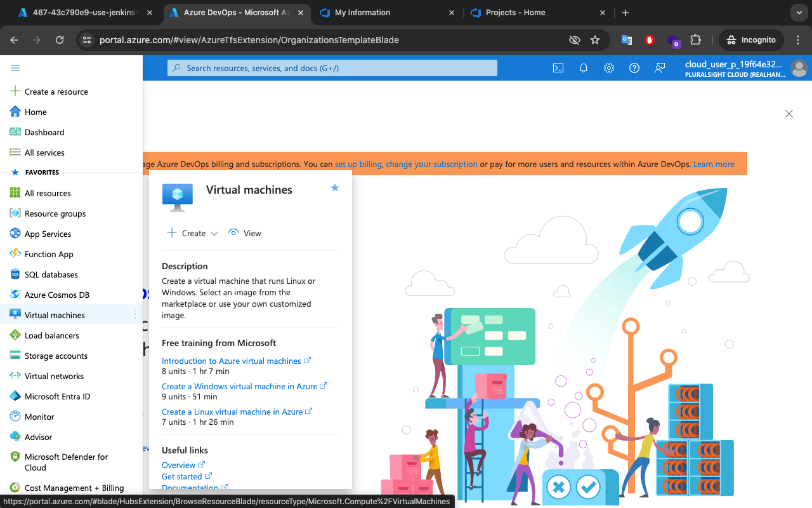812x508 pixels.
Task: Expand the browser tab search chevron
Action: pyautogui.click(x=798, y=13)
